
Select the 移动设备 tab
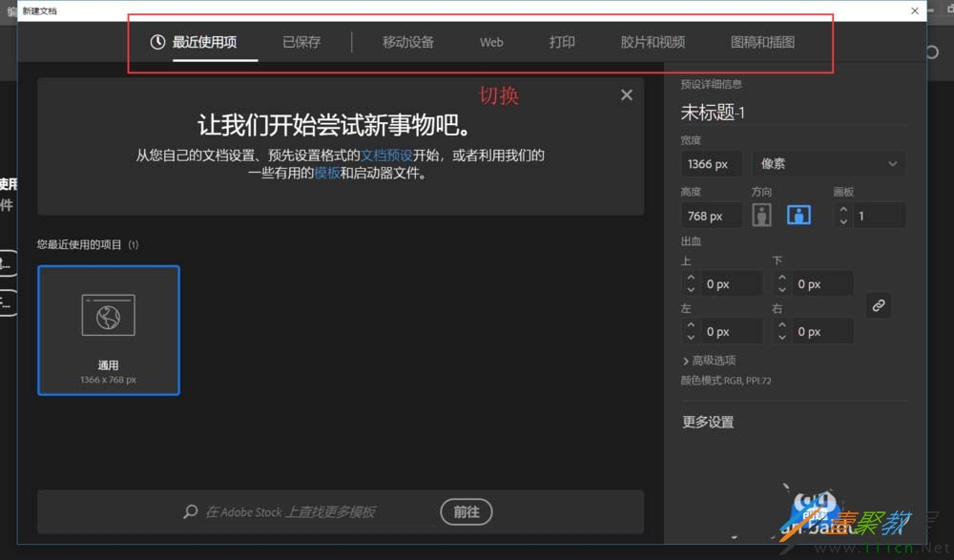(407, 42)
